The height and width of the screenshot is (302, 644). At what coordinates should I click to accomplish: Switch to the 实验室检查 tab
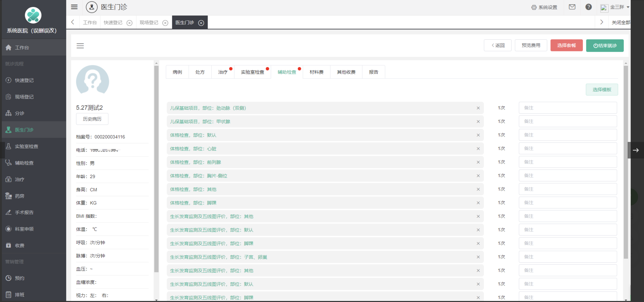pos(253,72)
